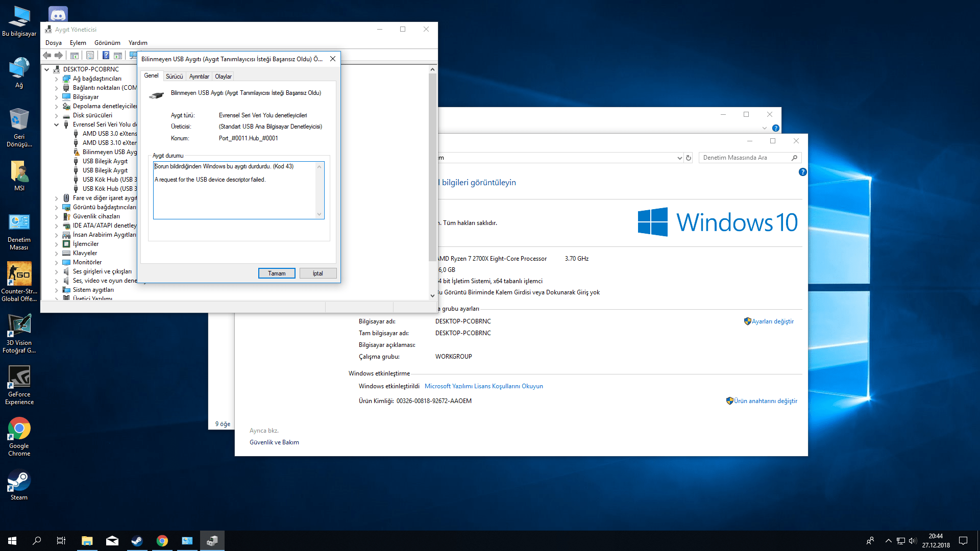Switch to the Sürücü tab

174,77
